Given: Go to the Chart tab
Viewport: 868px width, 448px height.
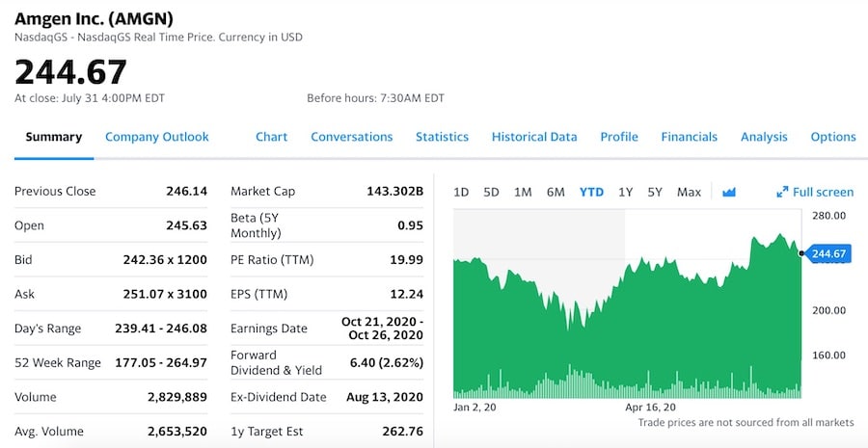Looking at the screenshot, I should (x=271, y=137).
